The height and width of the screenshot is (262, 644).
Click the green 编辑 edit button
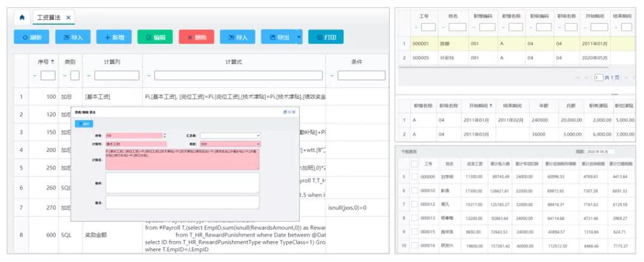click(155, 37)
